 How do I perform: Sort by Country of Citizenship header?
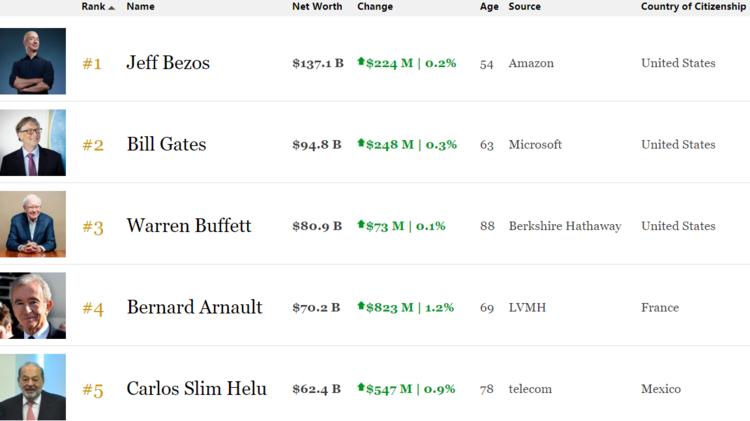[x=693, y=7]
